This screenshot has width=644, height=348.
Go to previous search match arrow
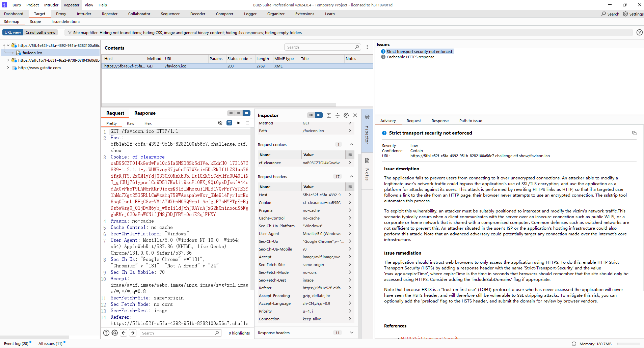pos(124,333)
